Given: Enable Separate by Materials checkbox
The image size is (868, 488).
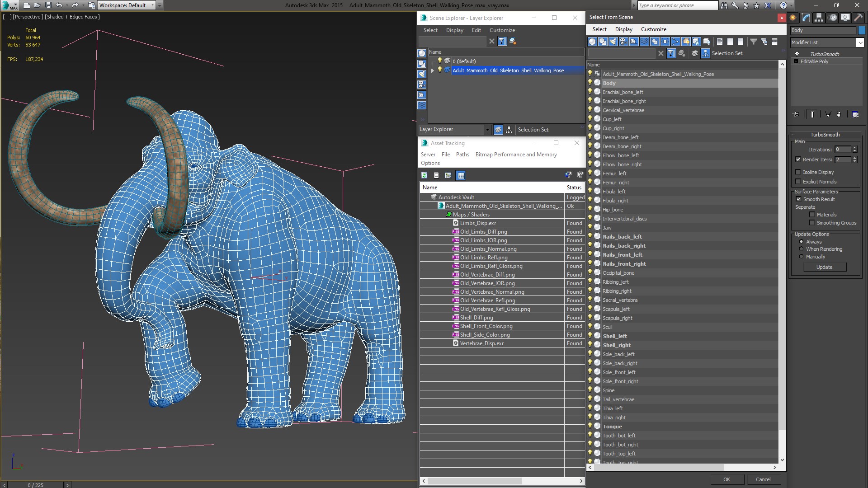Looking at the screenshot, I should (x=812, y=215).
